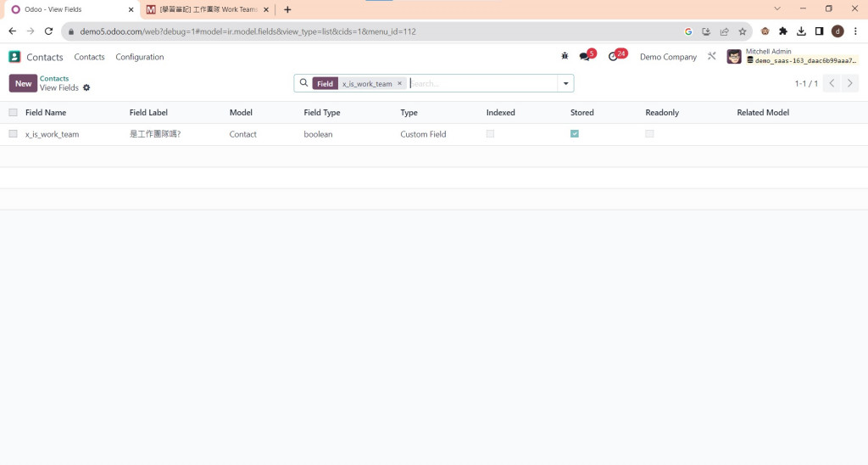Open the Configuration menu
Viewport: 868px width, 465px height.
click(x=140, y=57)
